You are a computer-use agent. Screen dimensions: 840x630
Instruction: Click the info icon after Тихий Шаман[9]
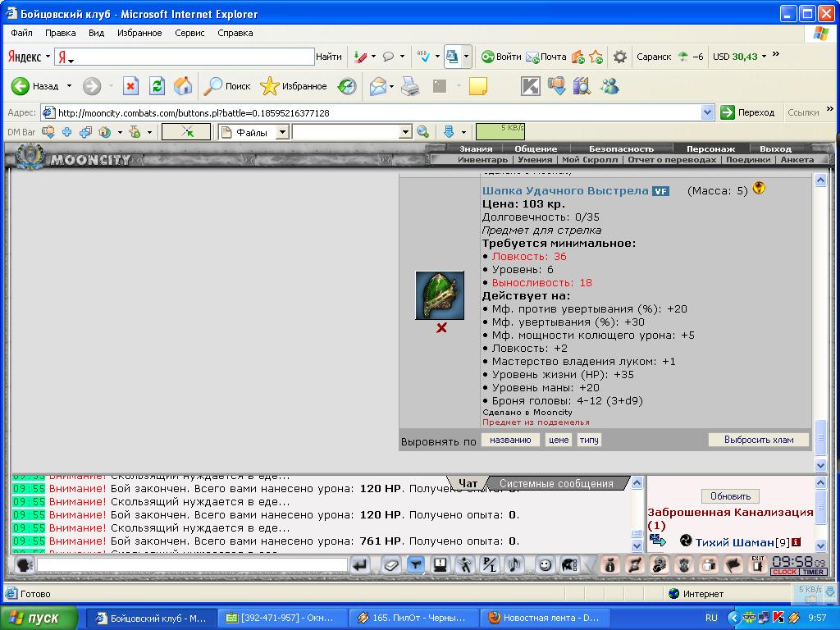(x=796, y=542)
